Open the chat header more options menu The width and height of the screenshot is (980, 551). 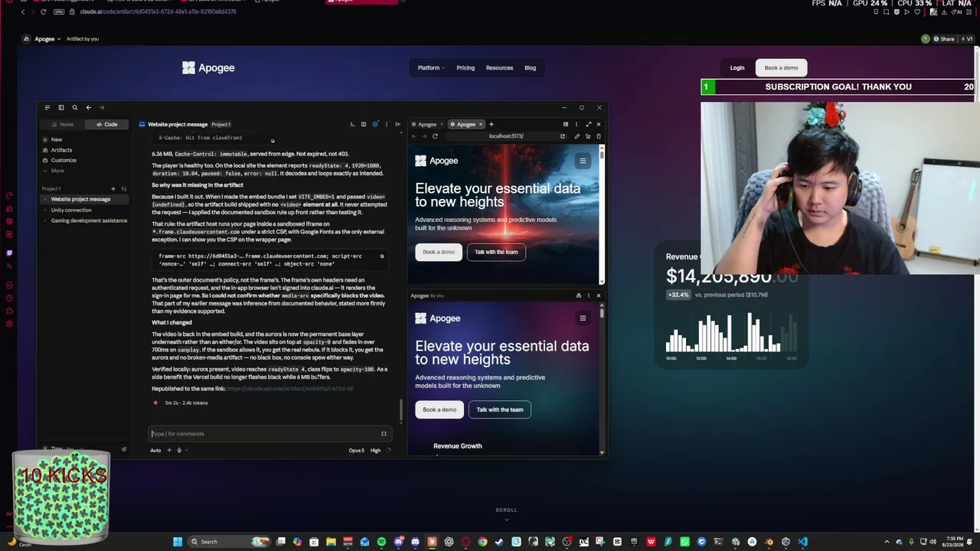click(x=387, y=124)
